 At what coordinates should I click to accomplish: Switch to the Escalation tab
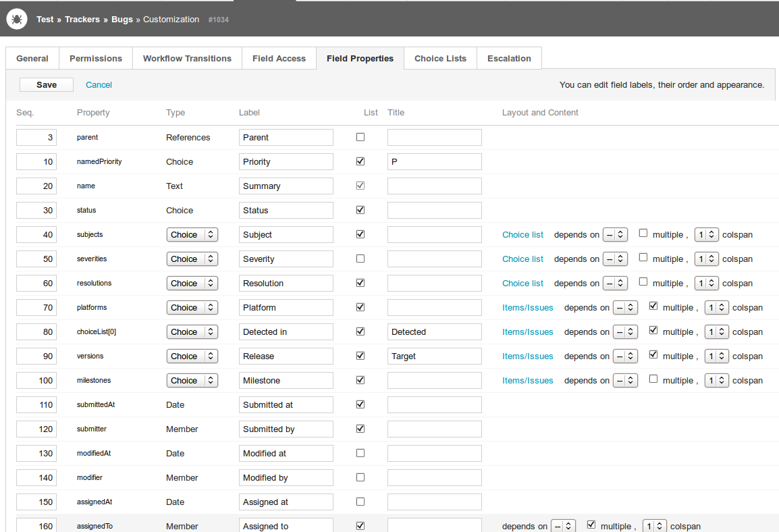[x=509, y=58]
